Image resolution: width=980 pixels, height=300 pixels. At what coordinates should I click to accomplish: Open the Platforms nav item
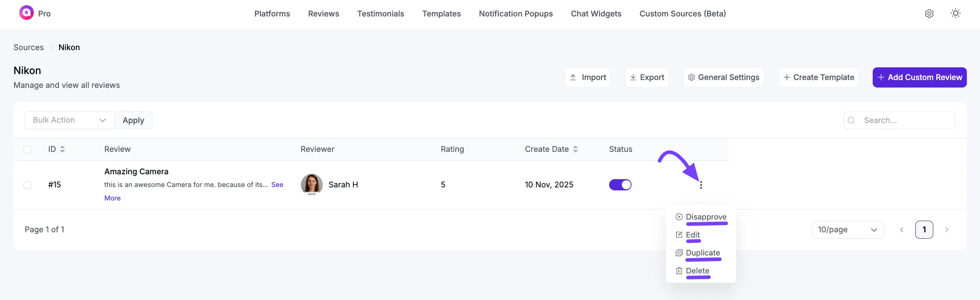[x=272, y=14]
